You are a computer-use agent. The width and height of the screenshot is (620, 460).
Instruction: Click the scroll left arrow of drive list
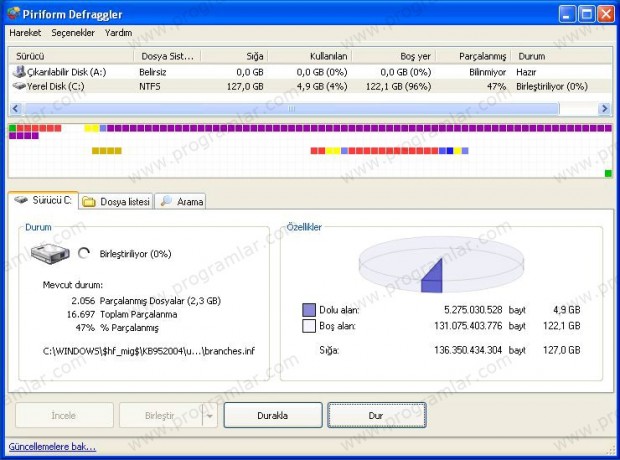point(15,108)
